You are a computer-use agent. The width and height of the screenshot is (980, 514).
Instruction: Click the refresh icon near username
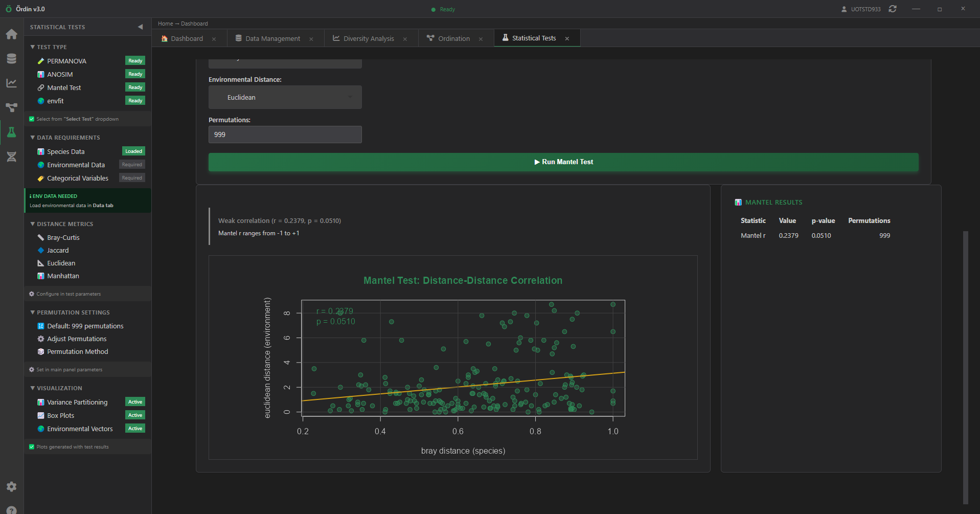click(x=893, y=9)
